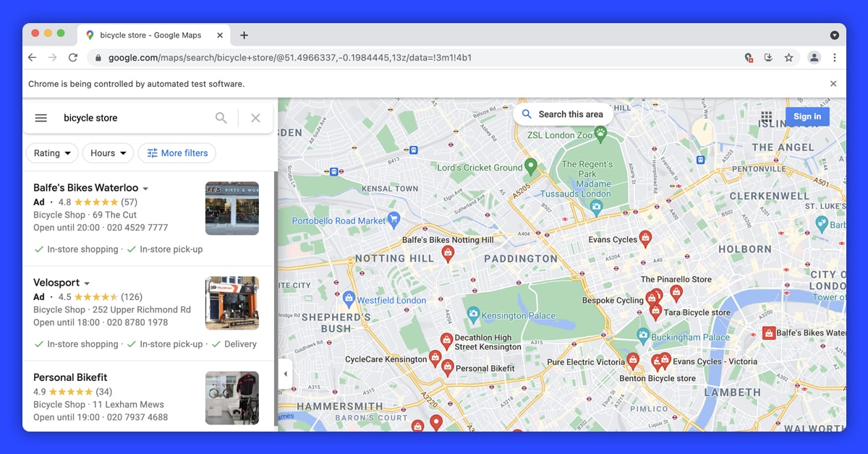This screenshot has width=868, height=454.
Task: Click the install app icon in address bar
Action: tap(769, 58)
